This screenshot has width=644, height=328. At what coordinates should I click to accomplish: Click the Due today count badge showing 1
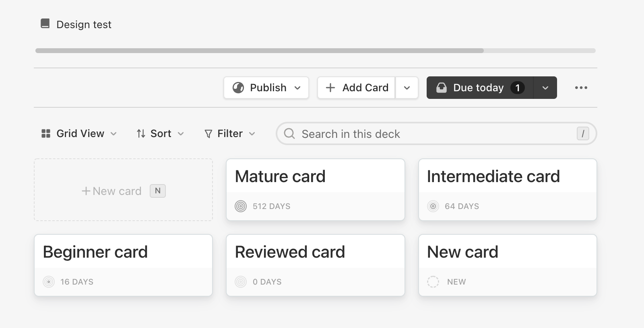click(x=518, y=88)
